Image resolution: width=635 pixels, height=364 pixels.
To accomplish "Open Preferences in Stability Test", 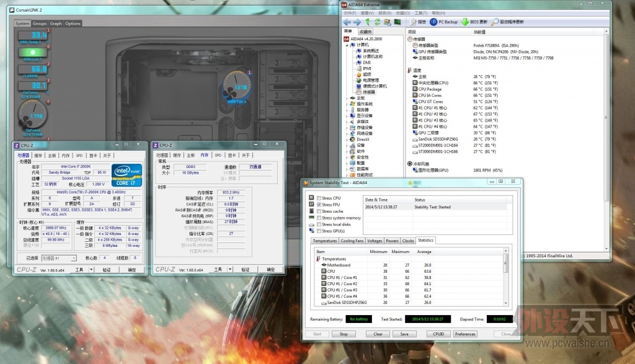I will [465, 334].
